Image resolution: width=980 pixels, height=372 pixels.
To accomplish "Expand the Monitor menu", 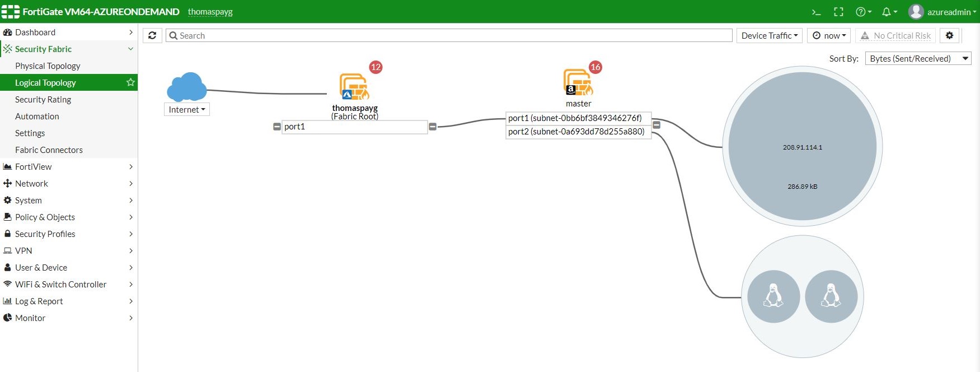I will [69, 318].
